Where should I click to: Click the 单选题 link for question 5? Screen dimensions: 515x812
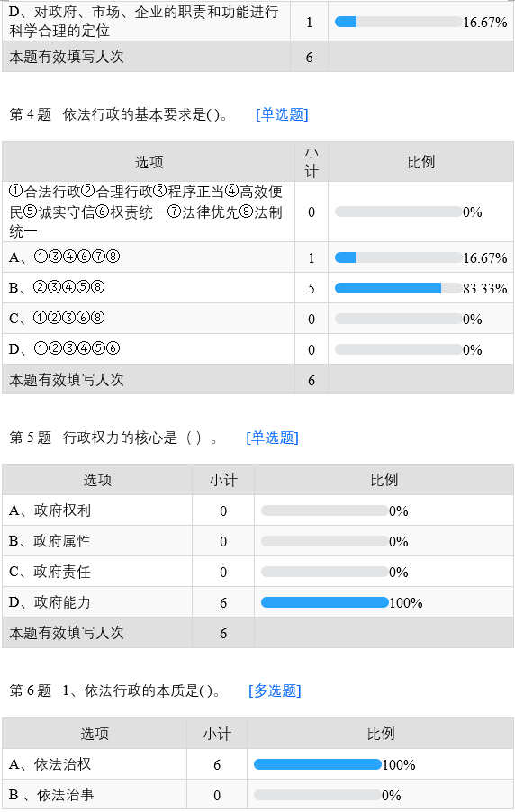[x=273, y=438]
